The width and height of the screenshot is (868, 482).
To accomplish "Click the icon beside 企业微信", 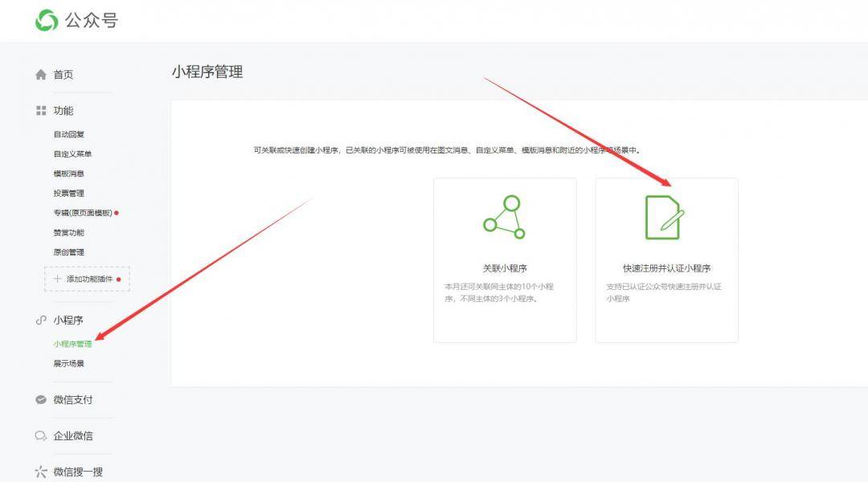I will click(x=40, y=436).
